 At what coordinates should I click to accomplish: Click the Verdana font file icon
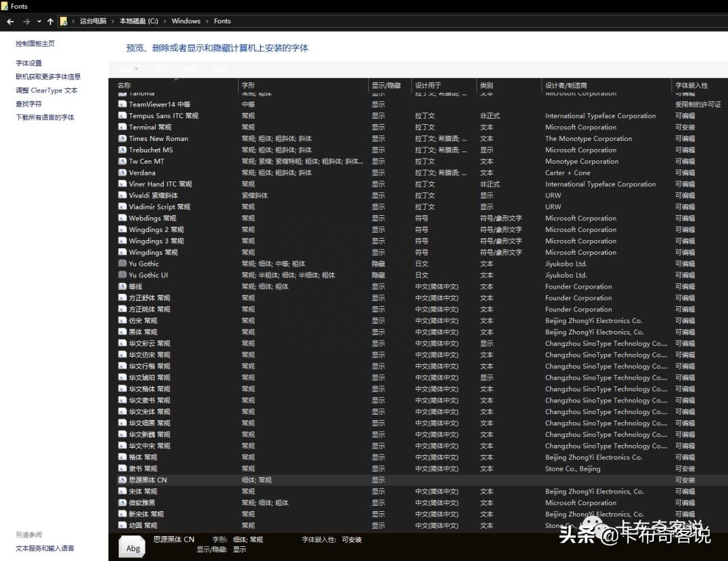[123, 173]
